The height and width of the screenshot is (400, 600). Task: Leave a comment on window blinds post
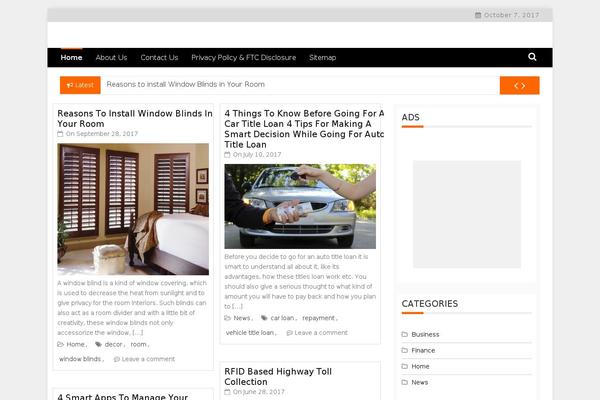pyautogui.click(x=148, y=359)
